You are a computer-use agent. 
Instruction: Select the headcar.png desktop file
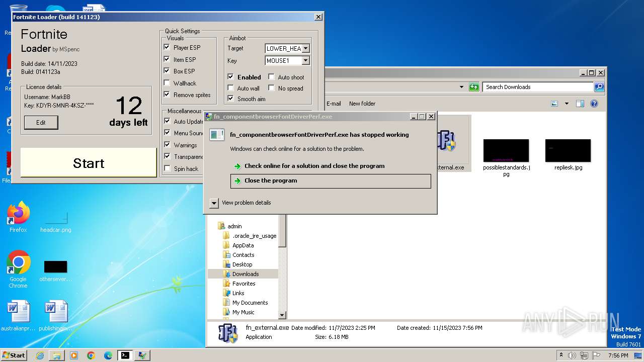coord(56,221)
